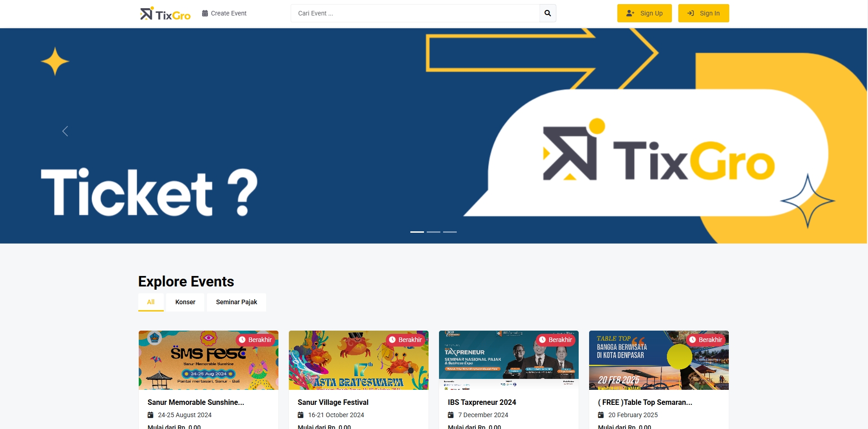This screenshot has height=429, width=868.
Task: Open the Asta Brateswarya festival thumbnail
Action: [358, 360]
